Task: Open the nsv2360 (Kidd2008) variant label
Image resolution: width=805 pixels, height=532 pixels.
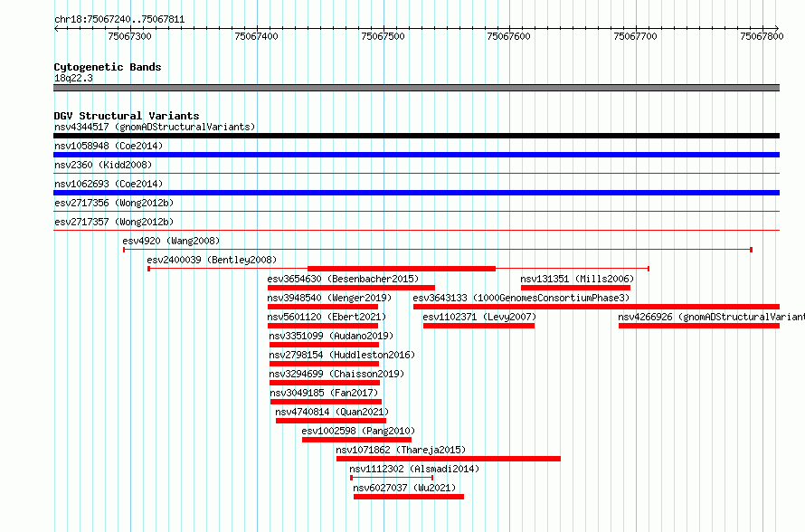Action: 103,165
